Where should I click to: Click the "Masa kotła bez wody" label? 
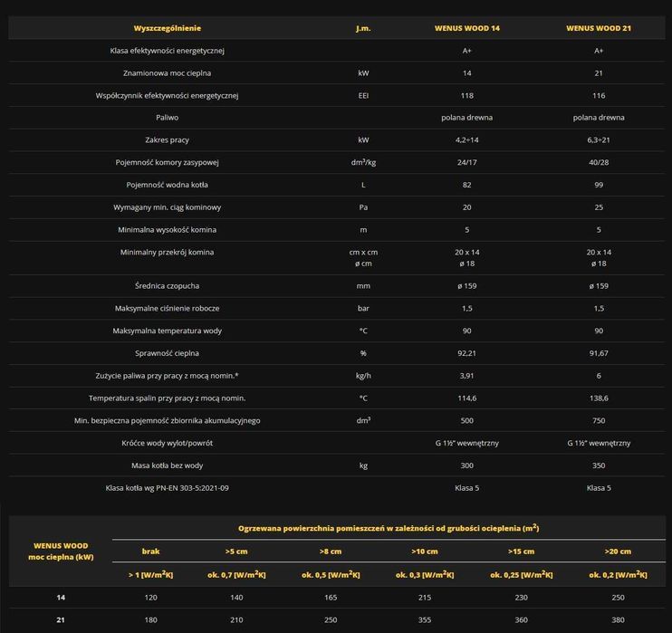pyautogui.click(x=168, y=465)
